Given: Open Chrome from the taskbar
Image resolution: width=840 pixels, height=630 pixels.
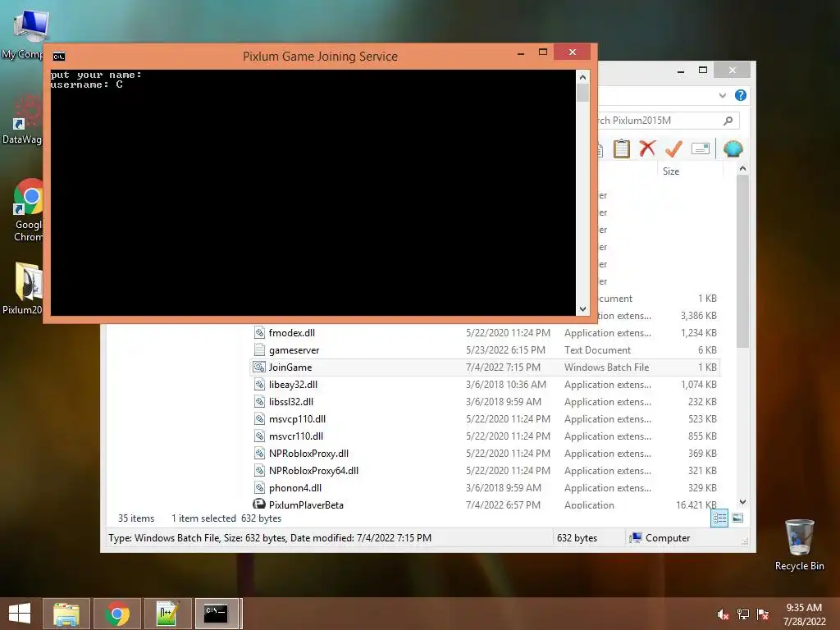Looking at the screenshot, I should 116,614.
